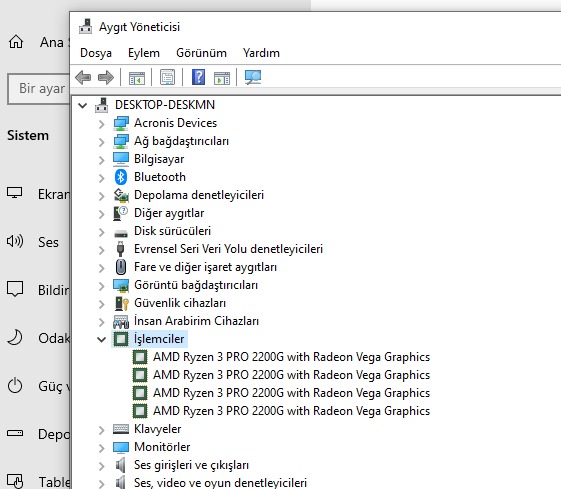Expand Evrensel Seri Veri Yolu denetleyicileri arrow

(102, 250)
